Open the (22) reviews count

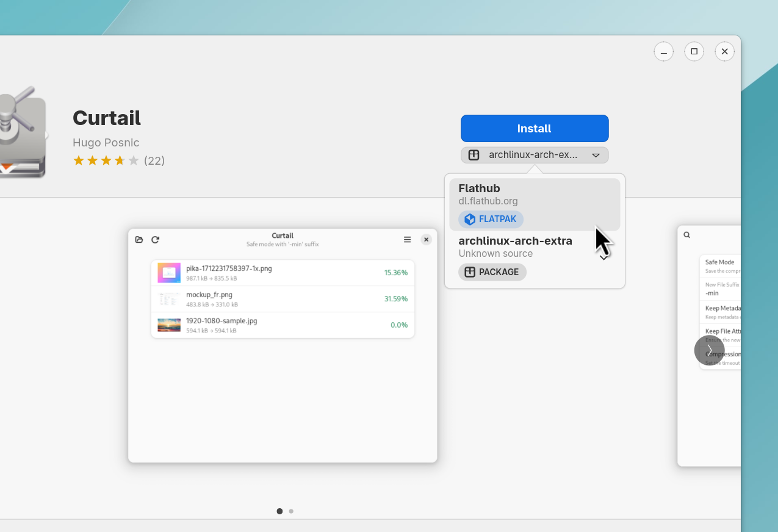pos(154,160)
